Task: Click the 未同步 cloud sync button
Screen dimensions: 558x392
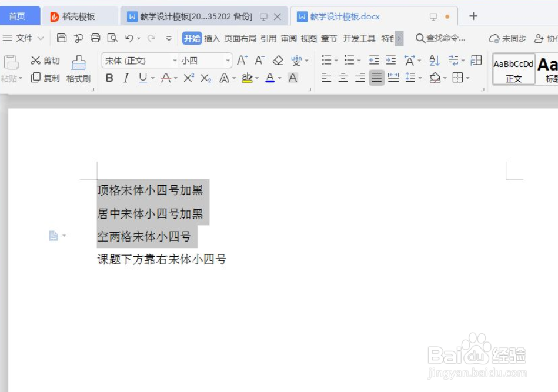Action: coord(508,37)
